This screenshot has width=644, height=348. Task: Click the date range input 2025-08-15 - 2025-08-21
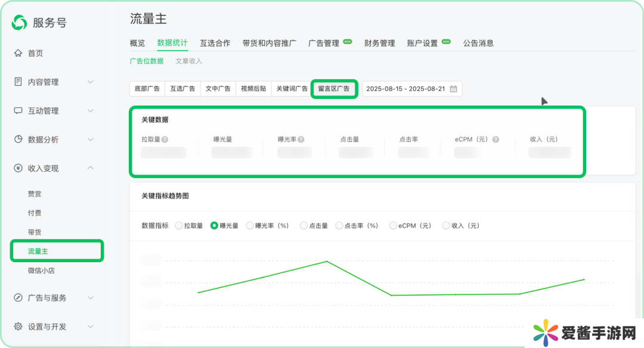(x=405, y=89)
